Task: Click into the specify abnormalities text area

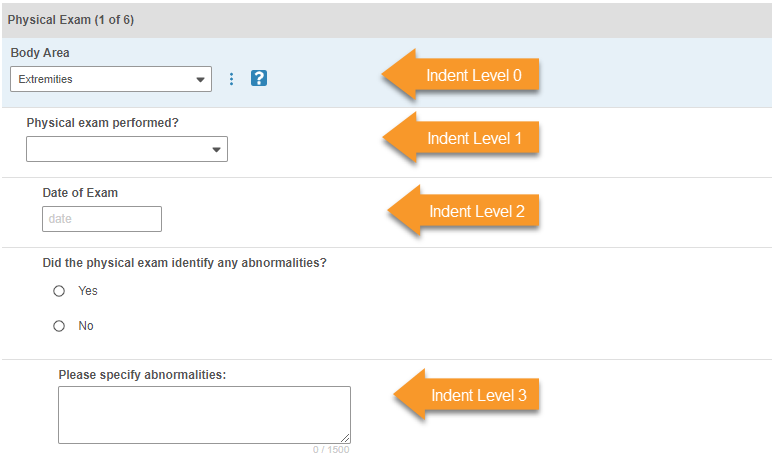Action: point(204,414)
